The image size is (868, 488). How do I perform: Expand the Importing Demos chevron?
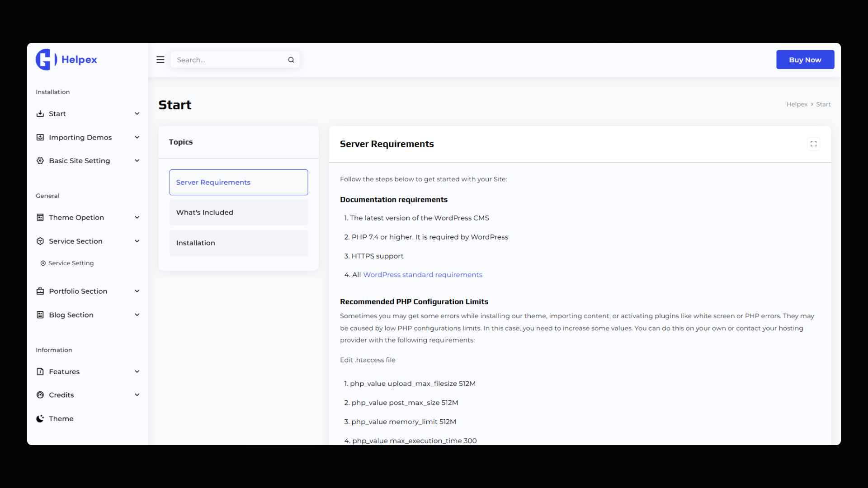[137, 137]
